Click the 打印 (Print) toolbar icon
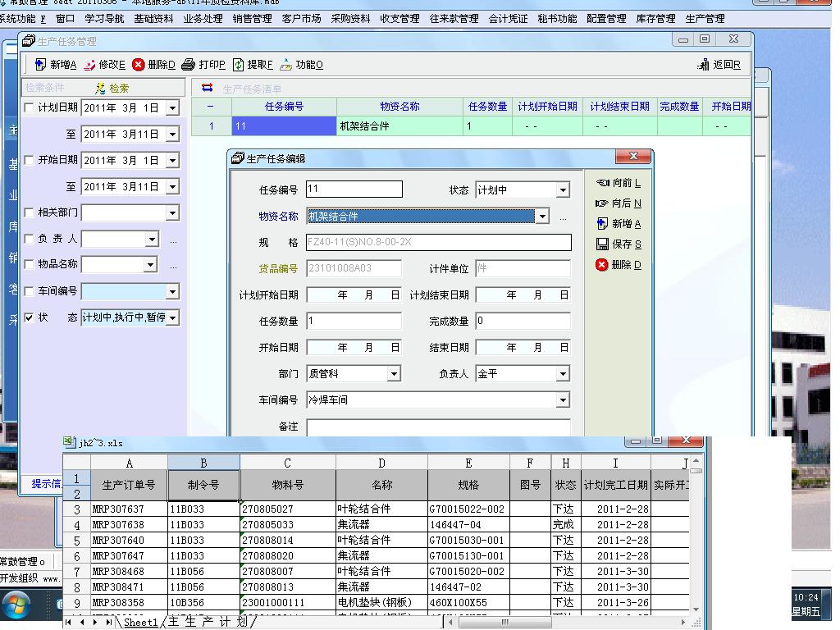 [189, 65]
